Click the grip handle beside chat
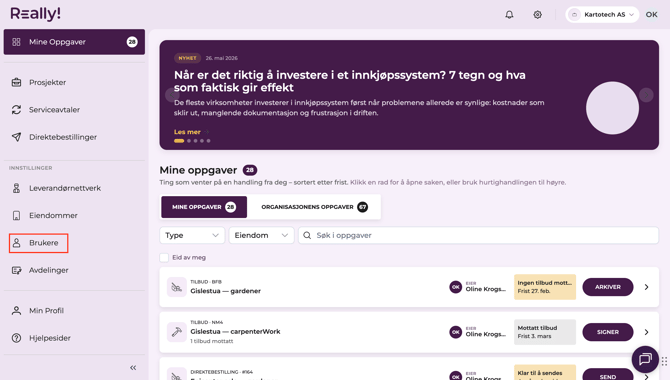This screenshot has width=670, height=380. coord(664,361)
